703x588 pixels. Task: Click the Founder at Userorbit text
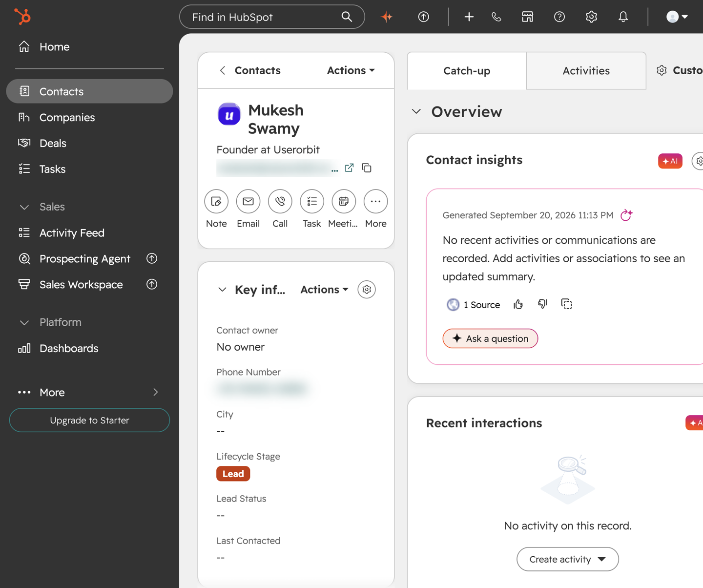click(268, 149)
